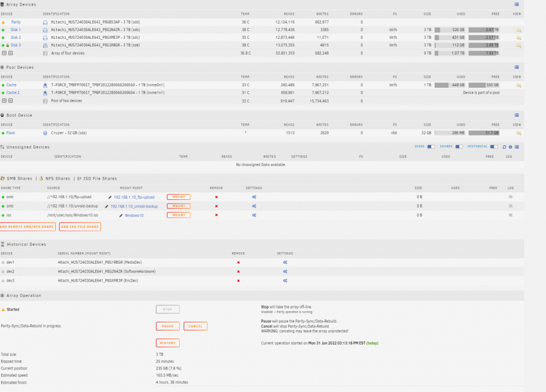Image resolution: width=546 pixels, height=392 pixels.
Task: Open settings for historical dev3
Action: (x=285, y=281)
